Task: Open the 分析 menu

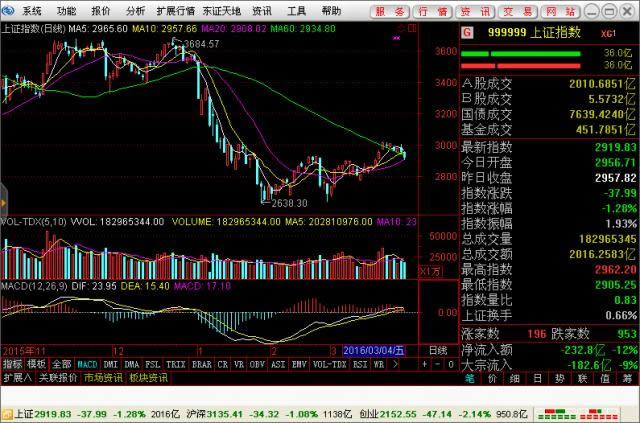Action: pyautogui.click(x=135, y=10)
